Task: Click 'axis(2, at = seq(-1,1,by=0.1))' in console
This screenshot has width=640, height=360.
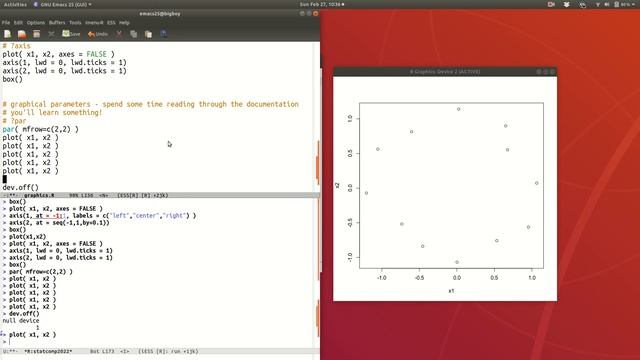Action: point(59,222)
